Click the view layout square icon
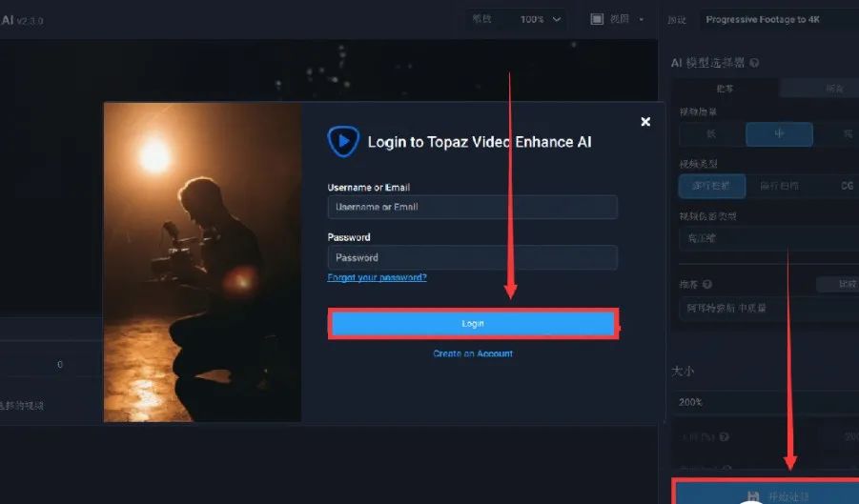Screen dimensions: 859x504 click(597, 19)
